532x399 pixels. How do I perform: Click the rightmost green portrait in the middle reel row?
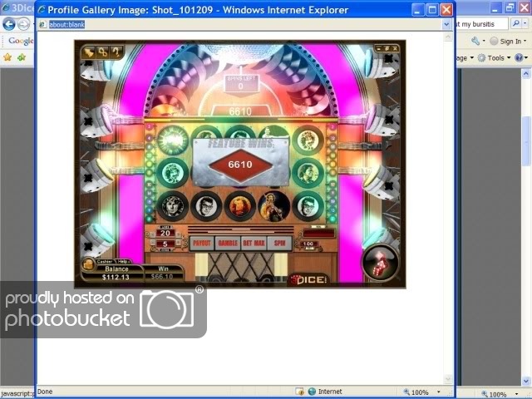click(308, 172)
